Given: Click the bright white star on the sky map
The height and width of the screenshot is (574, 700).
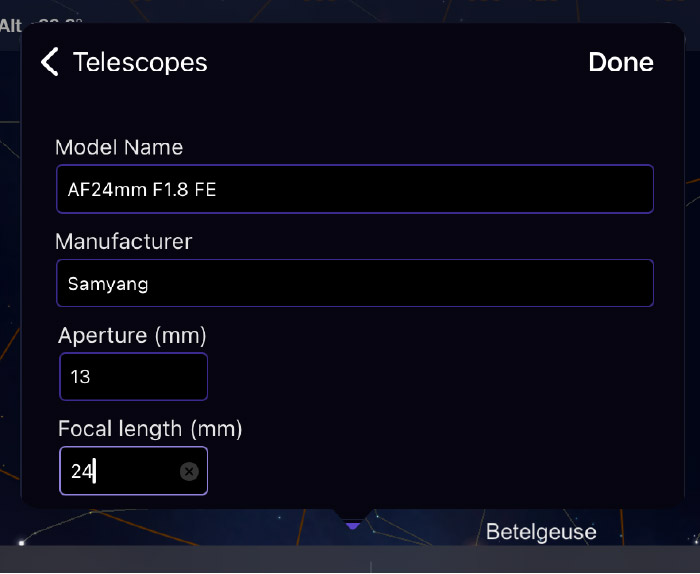Looking at the screenshot, I should 21,542.
